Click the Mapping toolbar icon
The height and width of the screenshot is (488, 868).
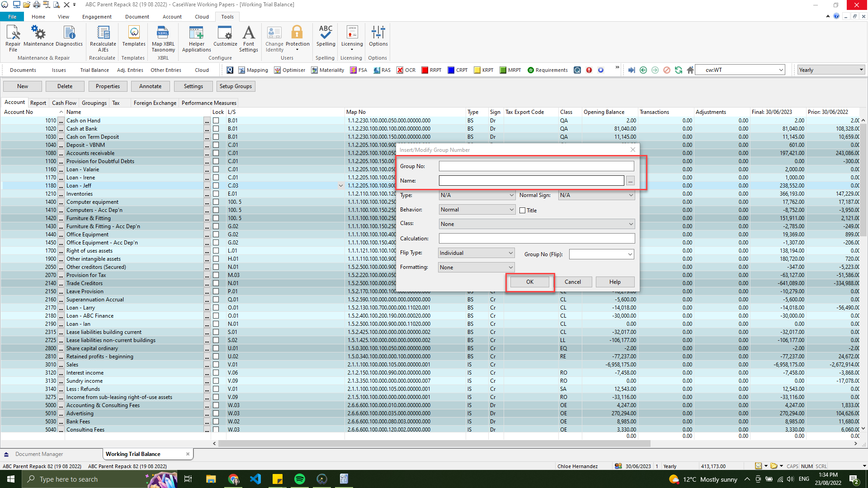[x=253, y=70]
